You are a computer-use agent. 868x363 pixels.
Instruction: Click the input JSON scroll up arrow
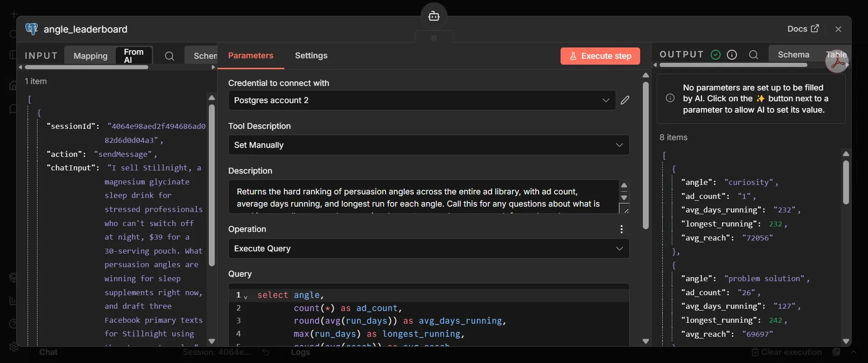pyautogui.click(x=212, y=98)
